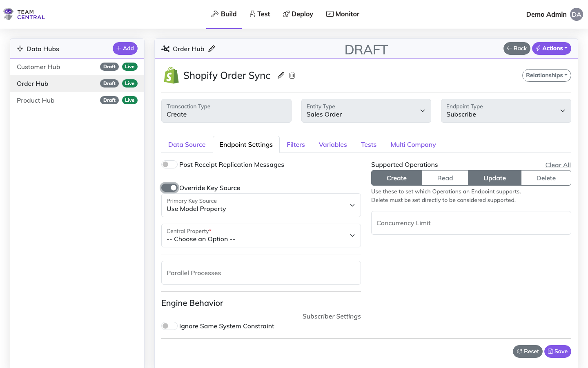Viewport: 588px width, 368px height.
Task: Open the Monitor section
Action: [343, 14]
